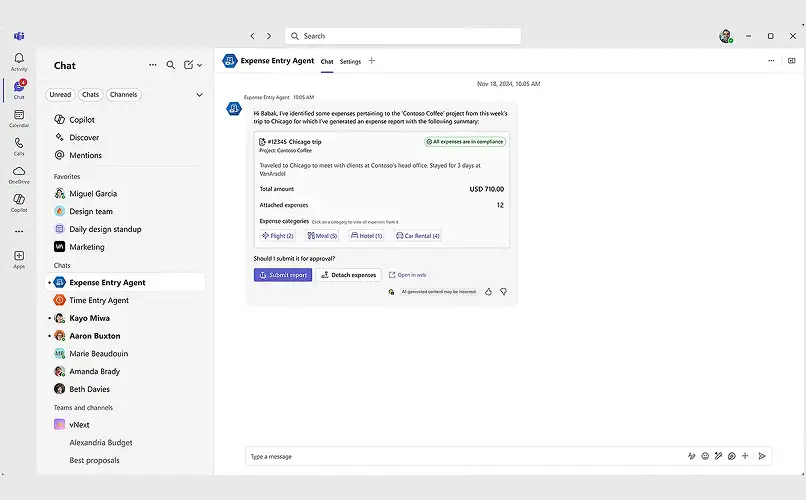Click the thumbs up feedback icon
This screenshot has width=806, height=500.
coord(488,292)
